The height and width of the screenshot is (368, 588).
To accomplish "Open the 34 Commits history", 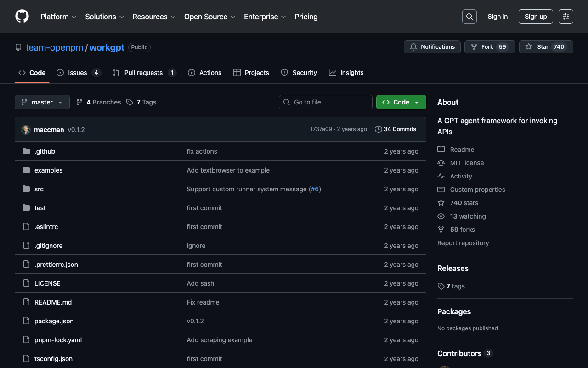I will (396, 129).
